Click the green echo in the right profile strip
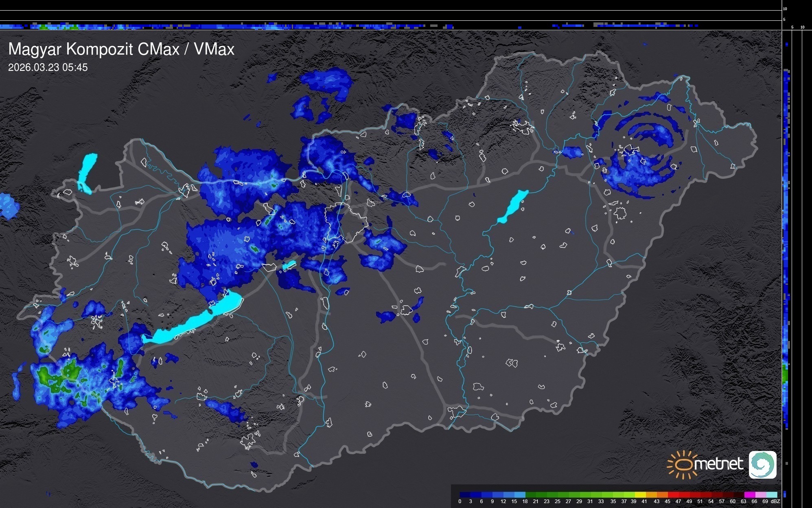Viewport: 812px width, 508px height. coord(786,374)
